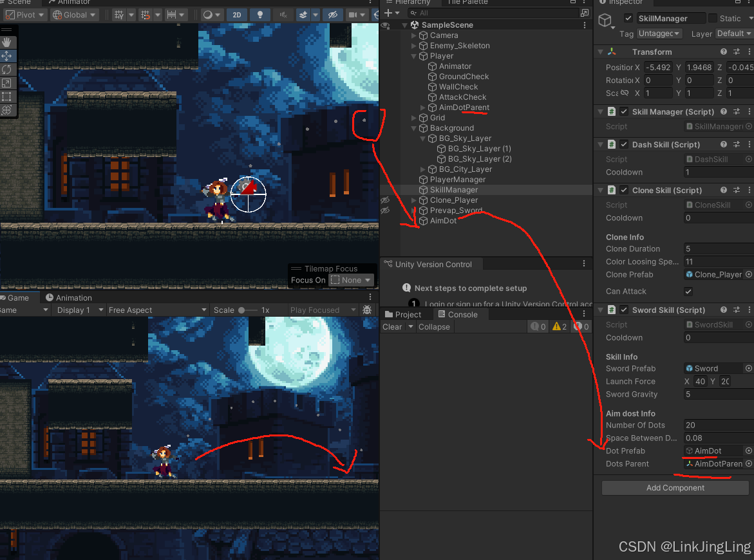The image size is (754, 560).
Task: Adjust the Game view Scale slider
Action: (x=248, y=310)
